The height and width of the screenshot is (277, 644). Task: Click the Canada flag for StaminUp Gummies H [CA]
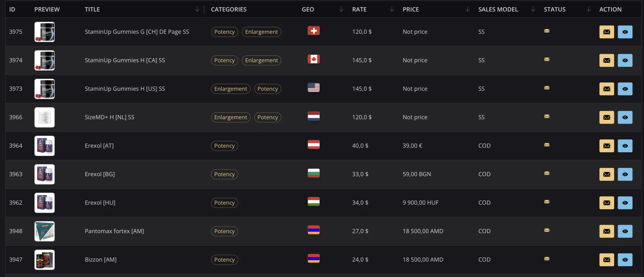313,59
